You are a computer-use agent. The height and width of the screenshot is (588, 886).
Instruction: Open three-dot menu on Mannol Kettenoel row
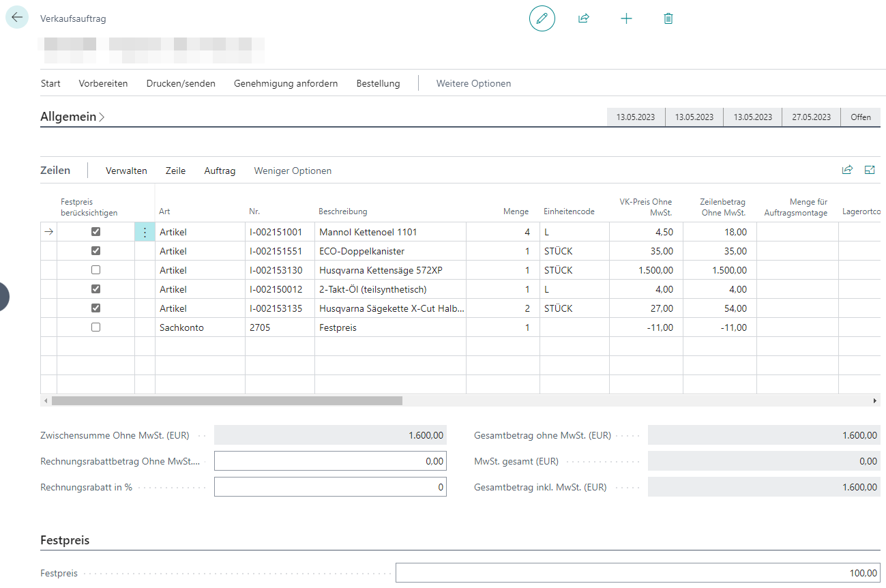[x=145, y=232]
